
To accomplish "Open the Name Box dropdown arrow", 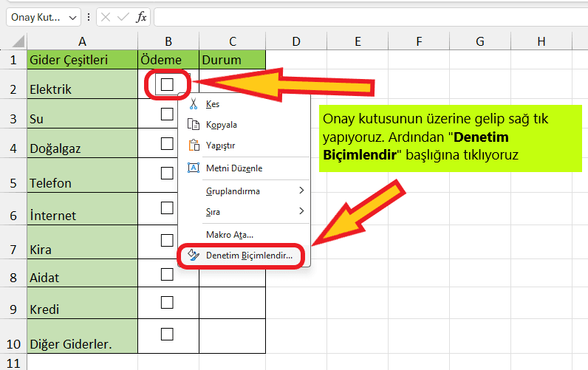I will [x=72, y=17].
